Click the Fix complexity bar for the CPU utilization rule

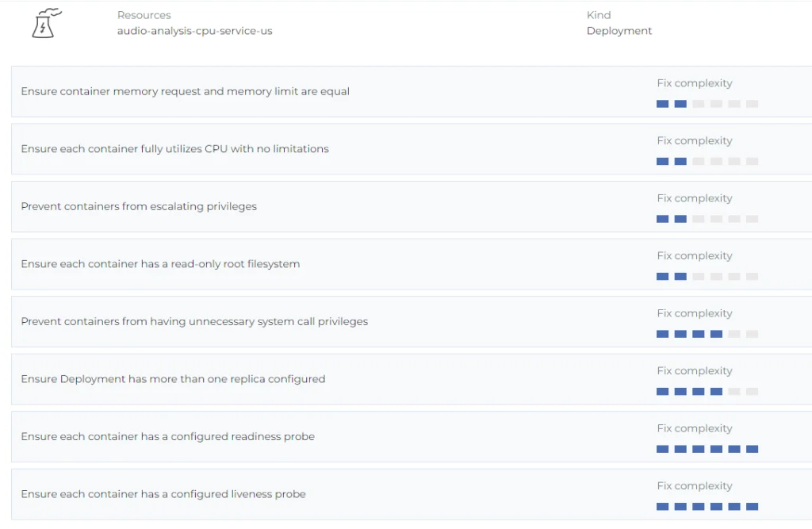(707, 161)
